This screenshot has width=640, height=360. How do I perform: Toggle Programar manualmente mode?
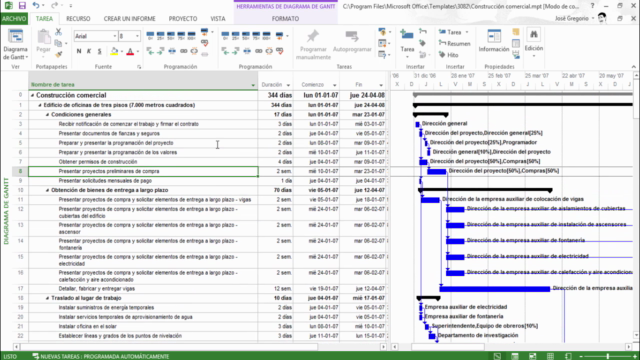313,45
